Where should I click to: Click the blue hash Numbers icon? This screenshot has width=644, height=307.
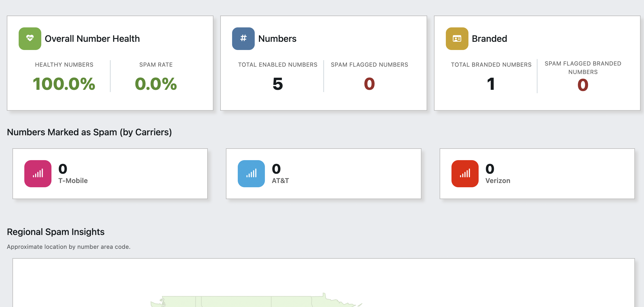[243, 39]
